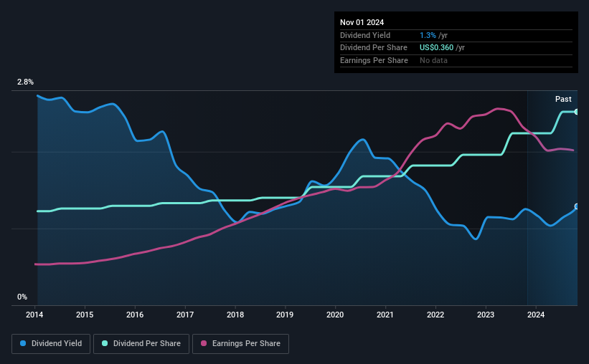Screen dimensions: 589x364
Task: Click the 2014 x-axis label
Action: (34, 315)
